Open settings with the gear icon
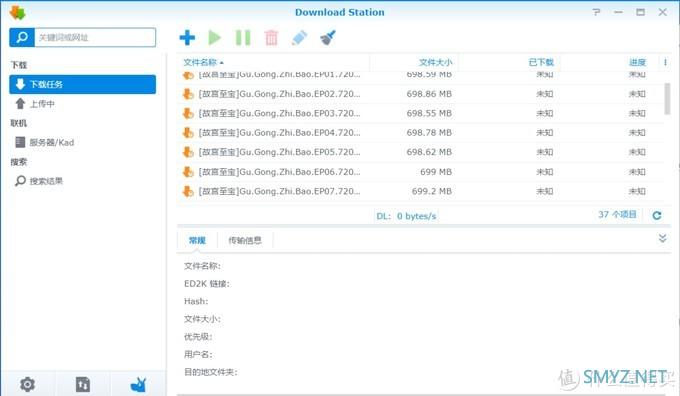 click(27, 384)
